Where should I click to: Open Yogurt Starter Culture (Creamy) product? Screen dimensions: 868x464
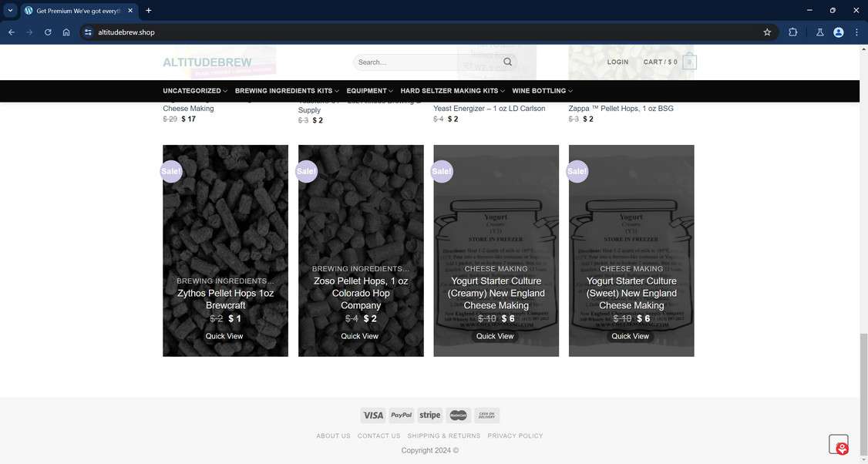point(496,293)
